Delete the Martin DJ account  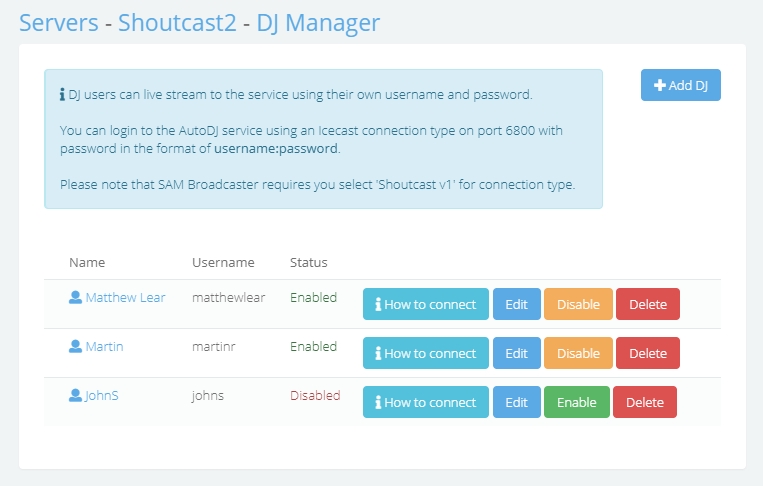(648, 353)
